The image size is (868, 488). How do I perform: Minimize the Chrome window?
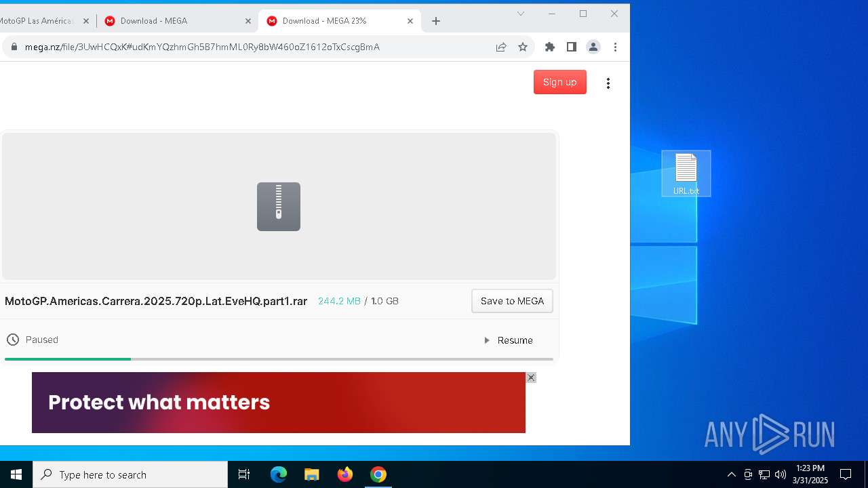point(552,14)
